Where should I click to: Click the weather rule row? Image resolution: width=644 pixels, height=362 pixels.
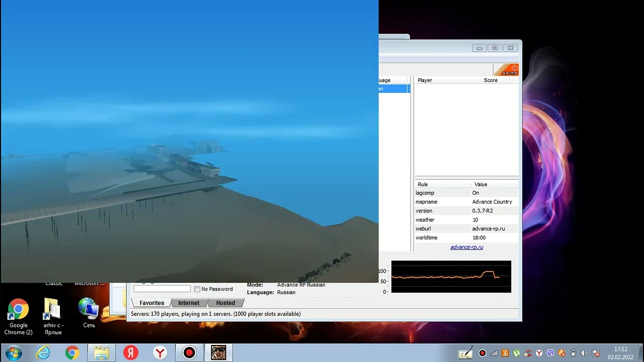tap(466, 220)
